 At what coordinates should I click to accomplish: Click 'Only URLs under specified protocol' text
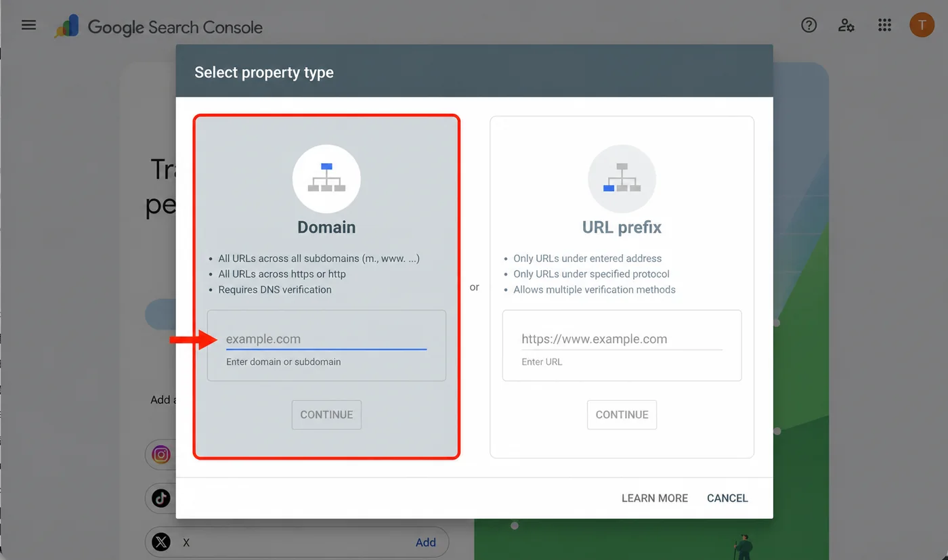click(x=591, y=274)
